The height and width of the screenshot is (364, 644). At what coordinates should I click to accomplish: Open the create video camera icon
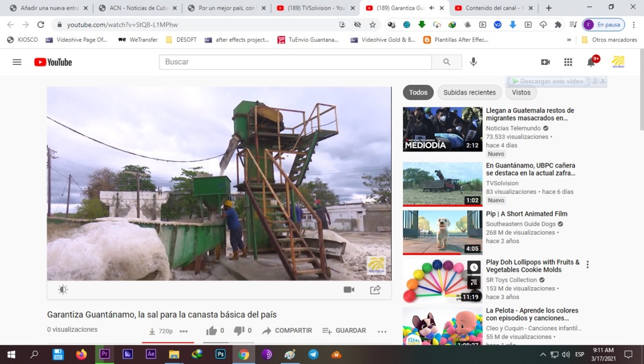click(545, 62)
